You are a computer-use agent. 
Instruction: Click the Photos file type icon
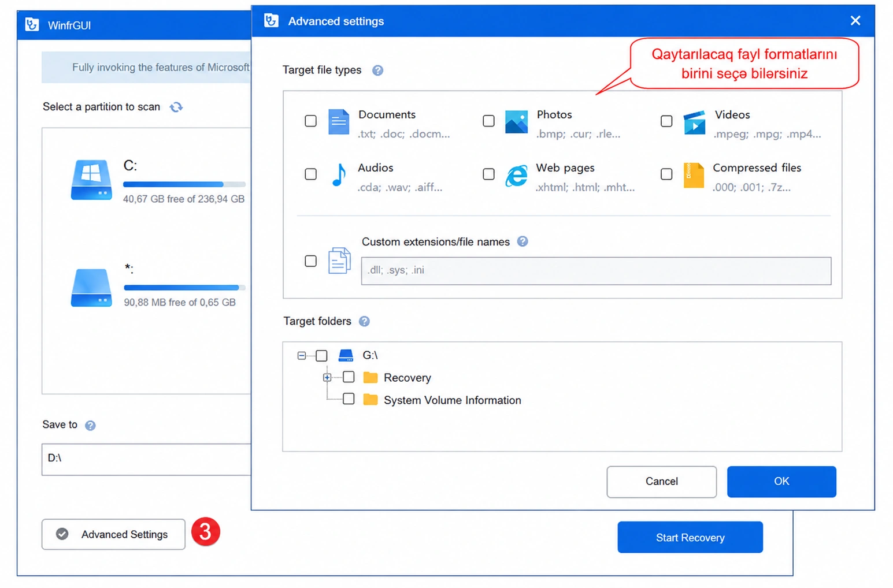coord(516,122)
